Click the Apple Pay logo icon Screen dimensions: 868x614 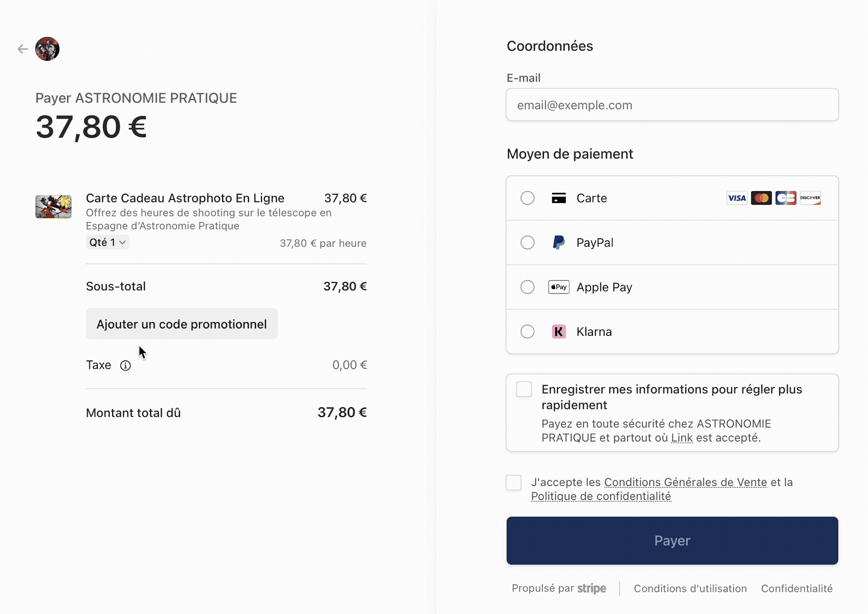[559, 287]
